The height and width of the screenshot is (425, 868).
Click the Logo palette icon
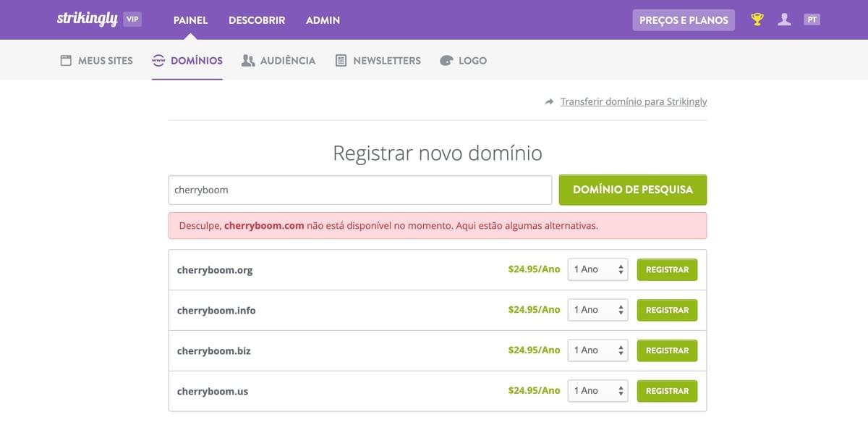pos(445,60)
